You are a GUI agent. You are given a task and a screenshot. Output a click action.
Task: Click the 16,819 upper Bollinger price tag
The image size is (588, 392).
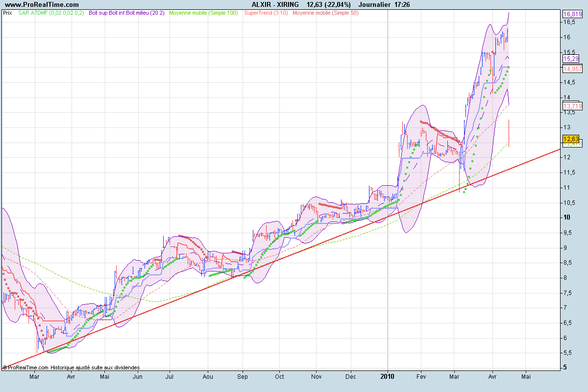pyautogui.click(x=572, y=14)
